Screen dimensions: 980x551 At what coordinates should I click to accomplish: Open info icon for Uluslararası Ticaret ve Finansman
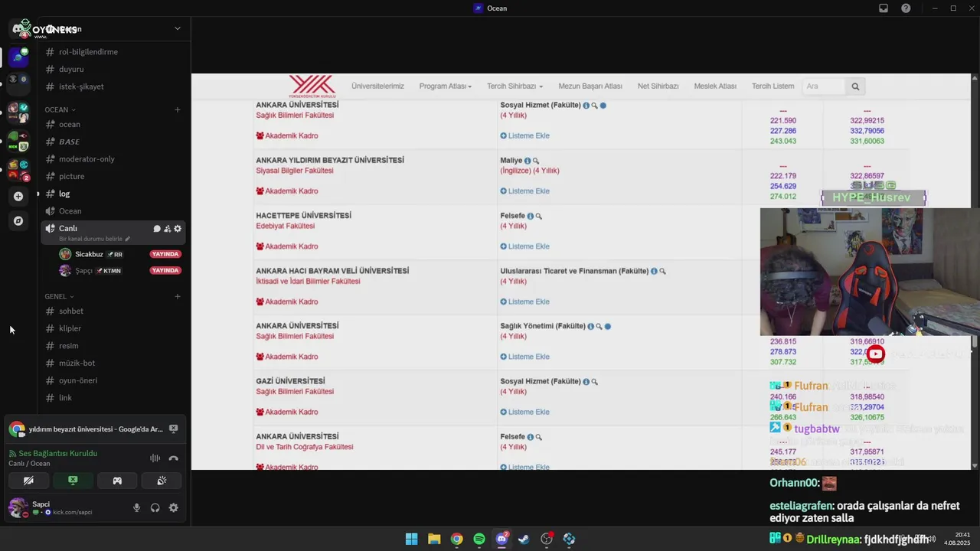654,271
